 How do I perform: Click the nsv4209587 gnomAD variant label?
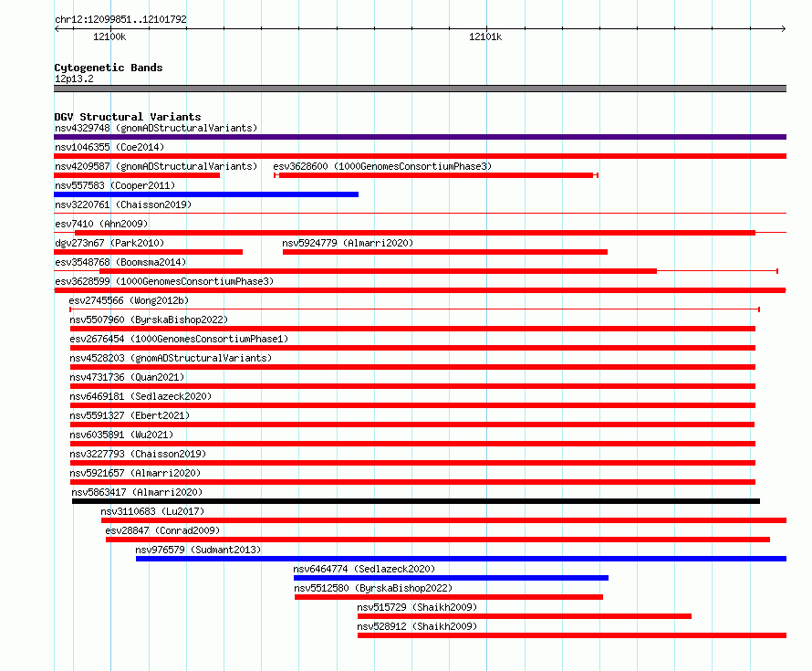(156, 166)
